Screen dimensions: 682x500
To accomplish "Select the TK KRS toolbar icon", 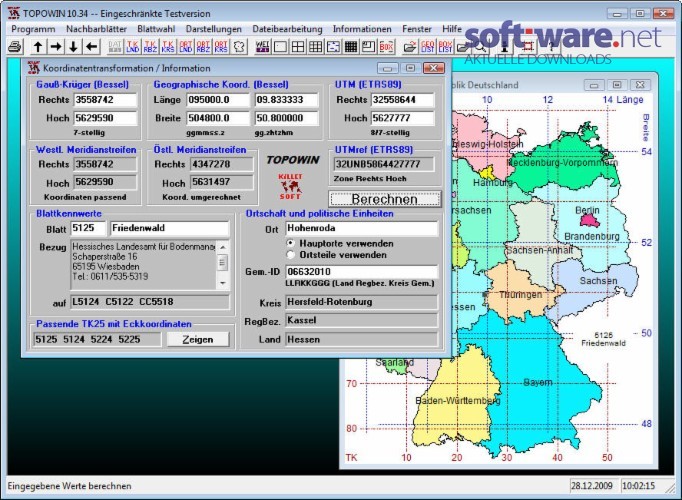I will click(x=168, y=47).
